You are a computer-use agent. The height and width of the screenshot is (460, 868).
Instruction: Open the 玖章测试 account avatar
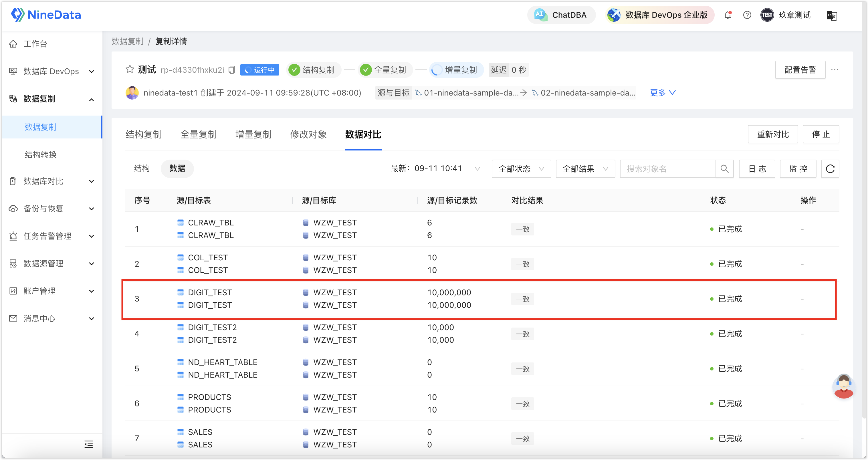767,15
